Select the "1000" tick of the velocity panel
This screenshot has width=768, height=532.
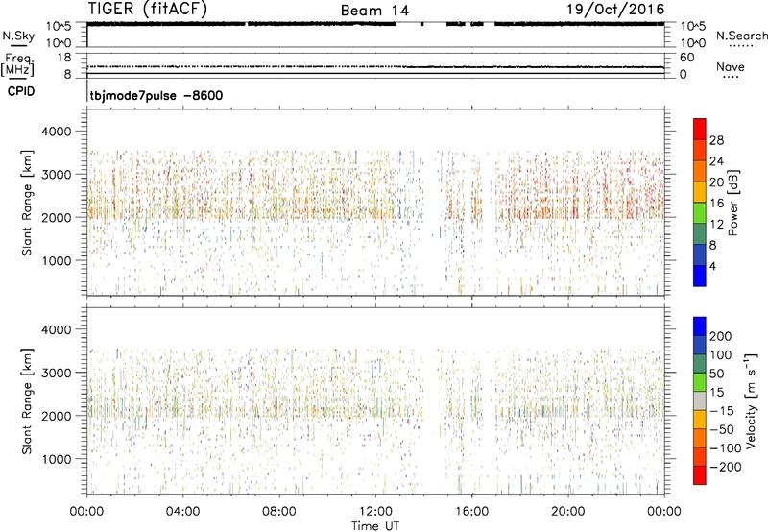click(x=57, y=459)
